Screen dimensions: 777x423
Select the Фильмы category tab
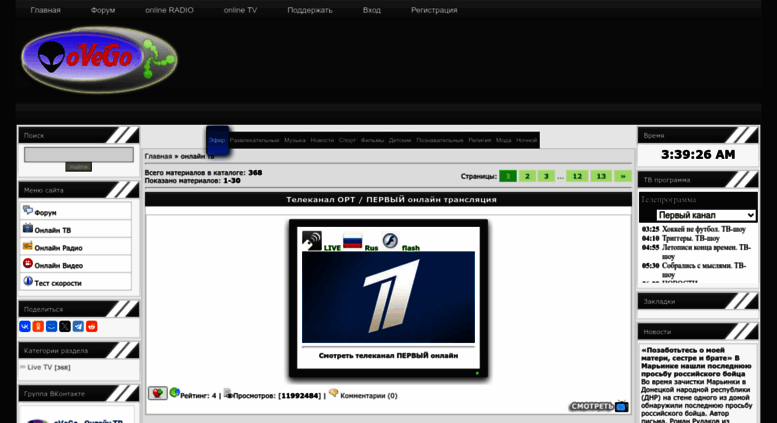coord(372,140)
